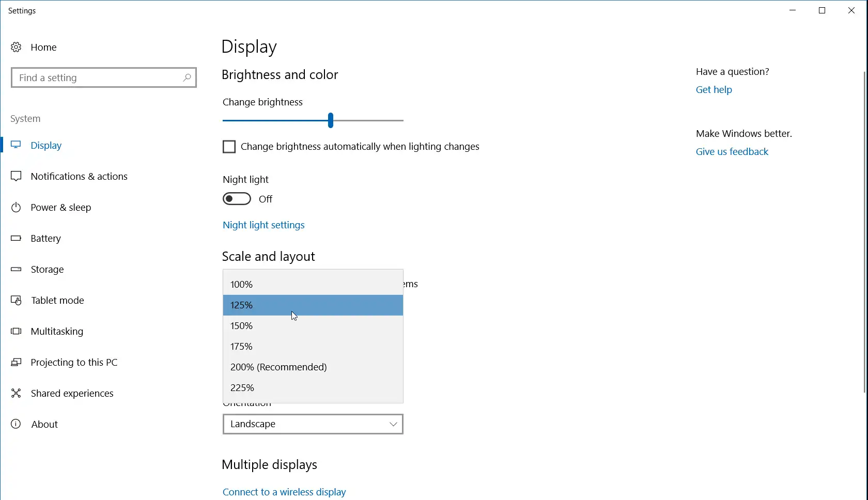
Task: Click the Shared experiences scissors icon
Action: tap(16, 393)
